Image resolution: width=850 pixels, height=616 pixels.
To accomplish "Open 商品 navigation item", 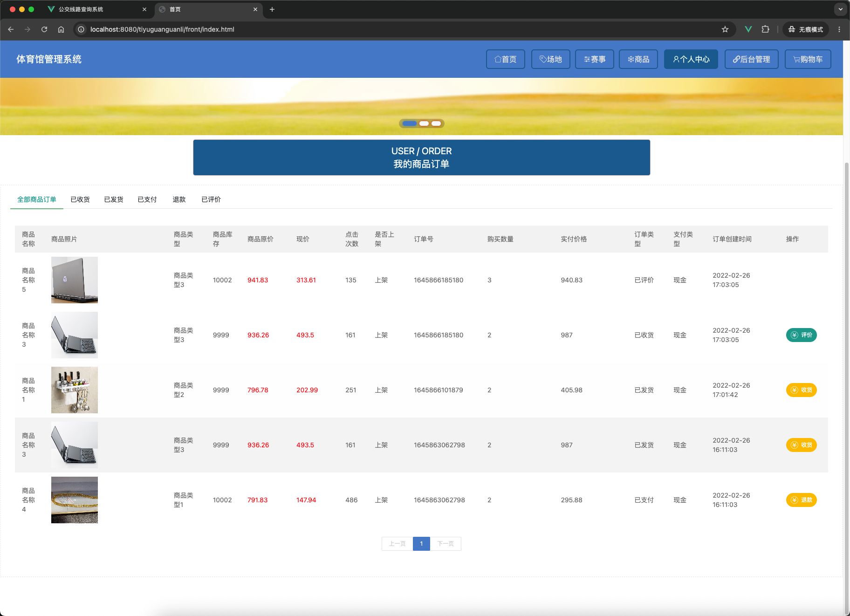I will [638, 59].
